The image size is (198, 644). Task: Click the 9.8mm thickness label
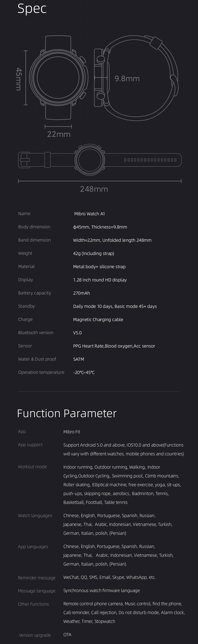pos(127,78)
